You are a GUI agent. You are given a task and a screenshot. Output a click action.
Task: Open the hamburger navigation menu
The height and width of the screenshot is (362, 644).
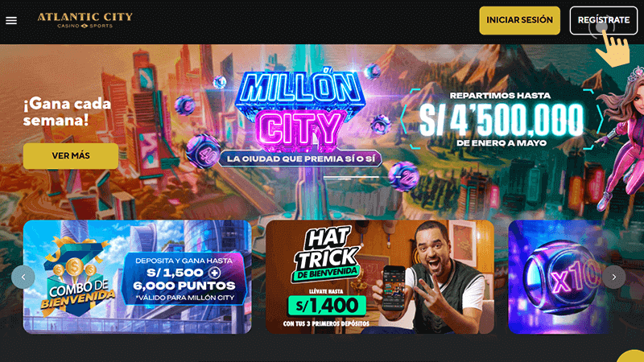[x=11, y=20]
